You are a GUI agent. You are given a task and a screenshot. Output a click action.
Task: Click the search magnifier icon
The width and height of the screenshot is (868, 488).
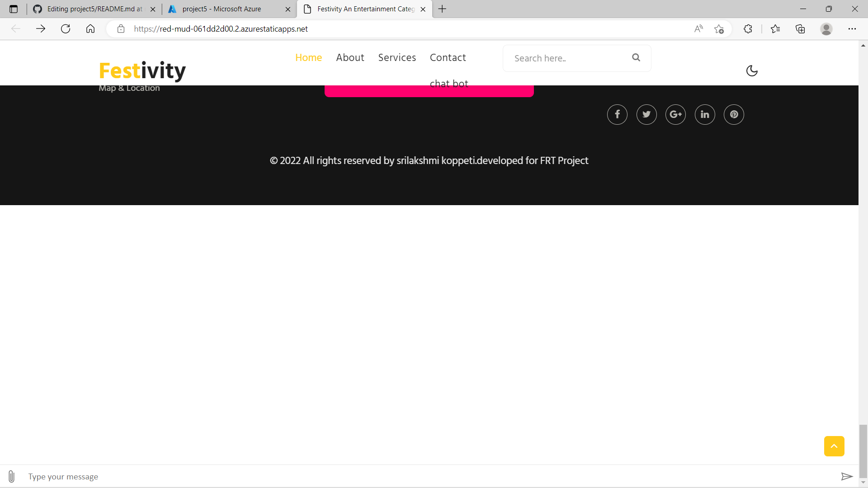(636, 57)
